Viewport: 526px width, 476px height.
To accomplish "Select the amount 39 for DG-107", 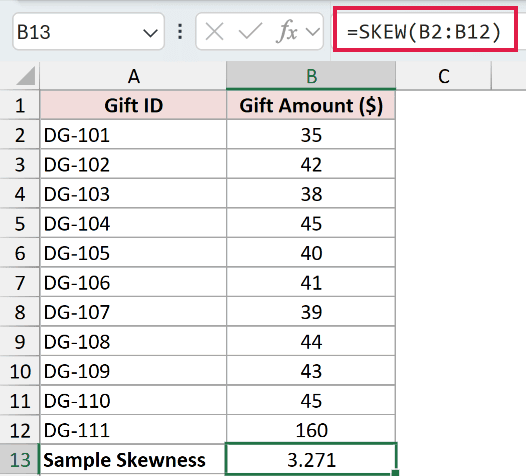I will pyautogui.click(x=311, y=312).
